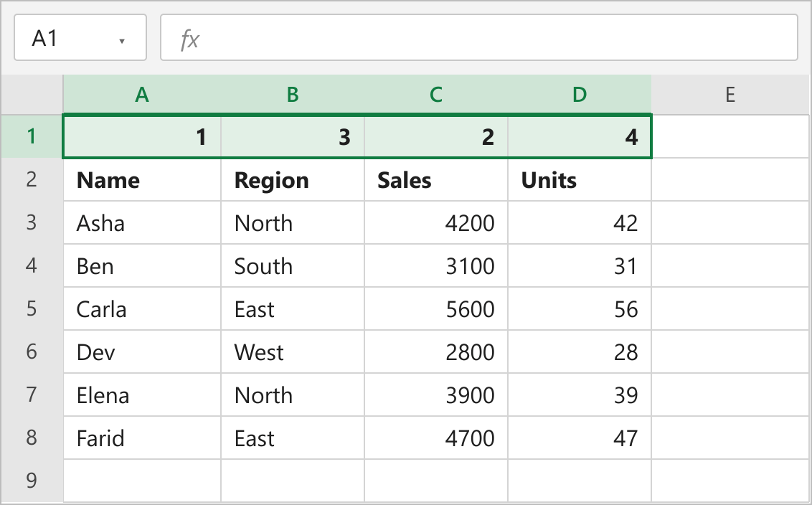Click Farid's Region cell East
This screenshot has width=812, height=505.
293,438
